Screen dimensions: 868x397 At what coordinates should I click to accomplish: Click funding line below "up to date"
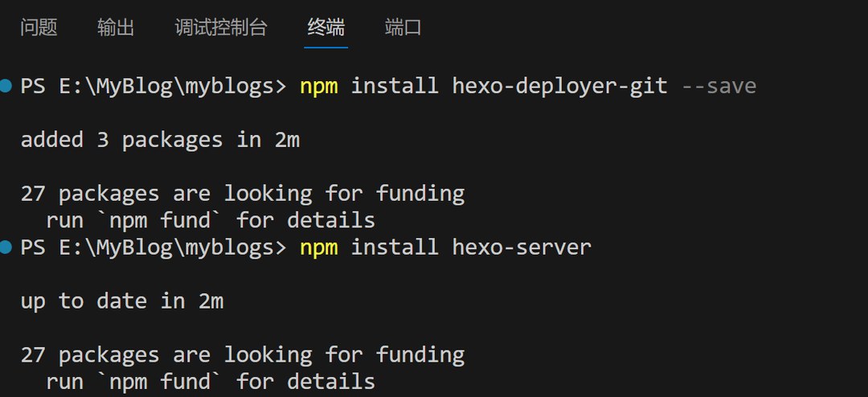pos(242,355)
